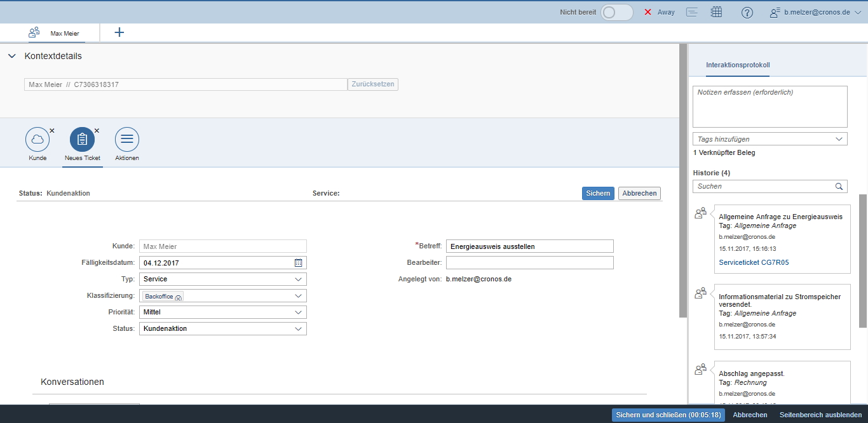Remove the Backoffice classification token

(178, 297)
